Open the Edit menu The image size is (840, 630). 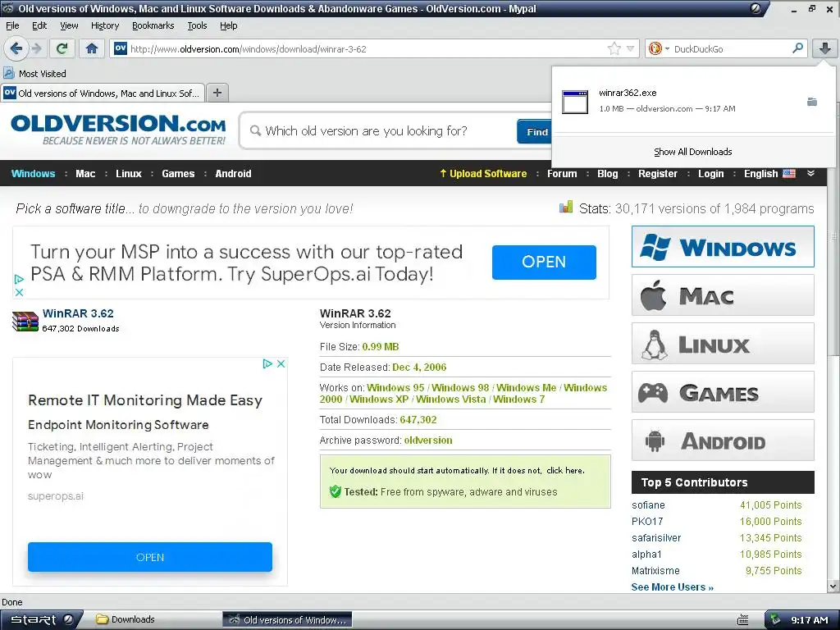pyautogui.click(x=39, y=25)
